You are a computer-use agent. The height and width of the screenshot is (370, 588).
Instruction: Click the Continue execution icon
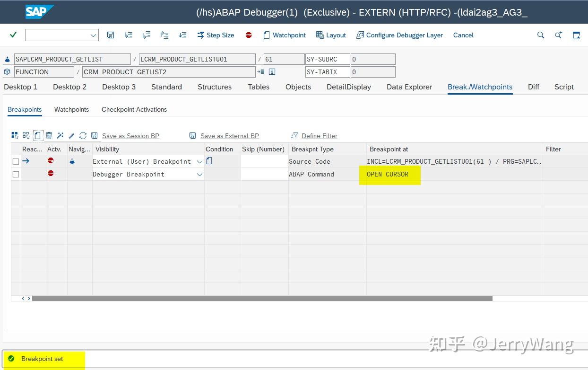182,35
